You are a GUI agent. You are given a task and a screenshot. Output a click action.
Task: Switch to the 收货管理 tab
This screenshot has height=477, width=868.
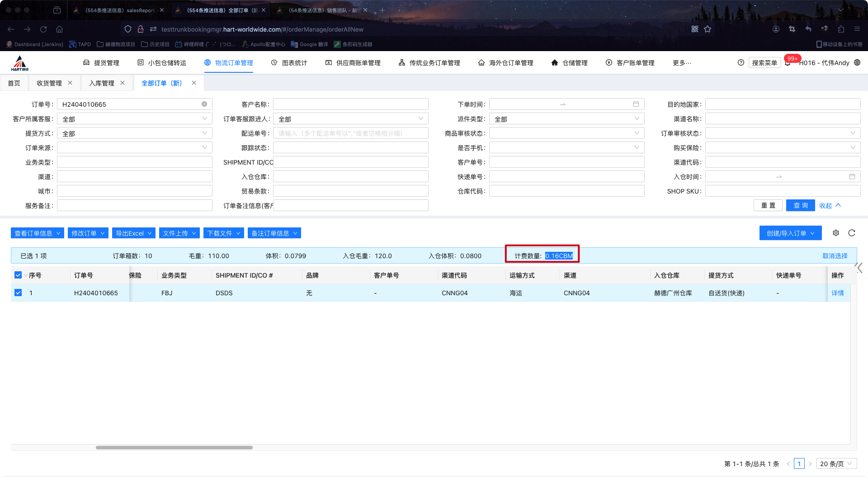pos(49,83)
